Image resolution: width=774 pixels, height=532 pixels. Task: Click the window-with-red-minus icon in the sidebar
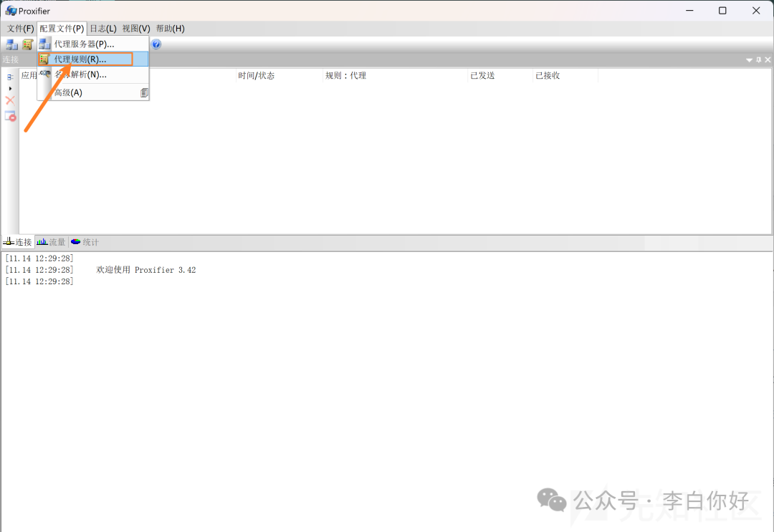pos(10,117)
